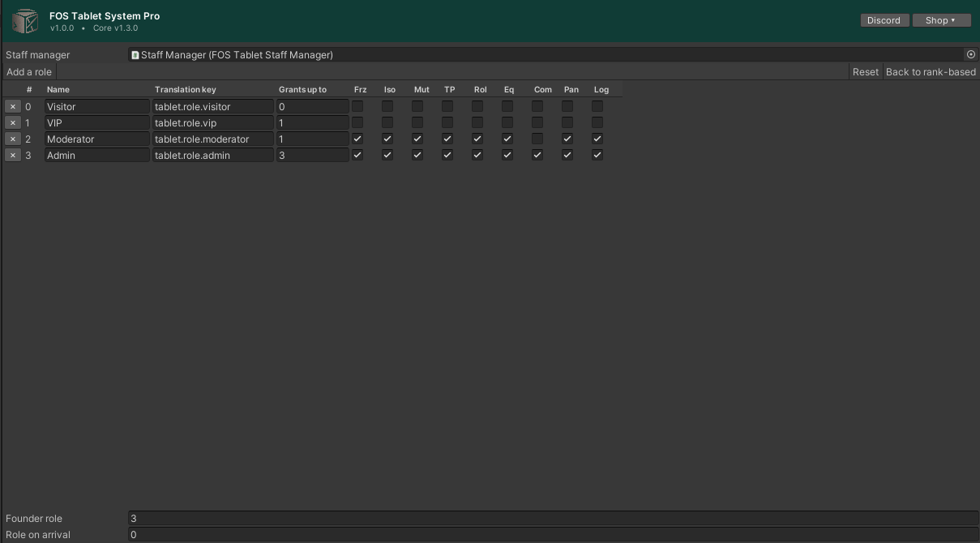
Task: Uncheck Iso permission for Admin
Action: [387, 155]
